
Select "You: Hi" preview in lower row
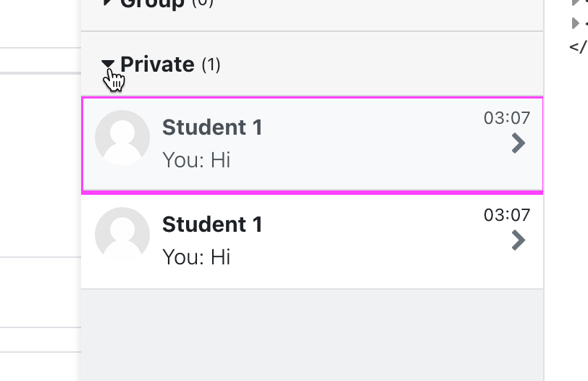click(196, 257)
